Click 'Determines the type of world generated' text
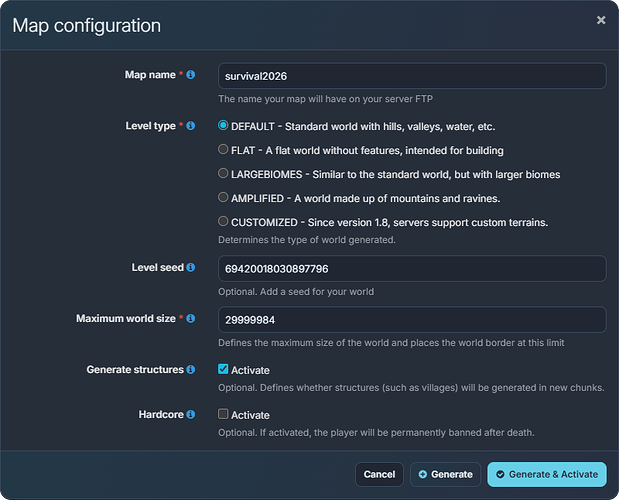Screen dimensions: 619x500 [307, 240]
